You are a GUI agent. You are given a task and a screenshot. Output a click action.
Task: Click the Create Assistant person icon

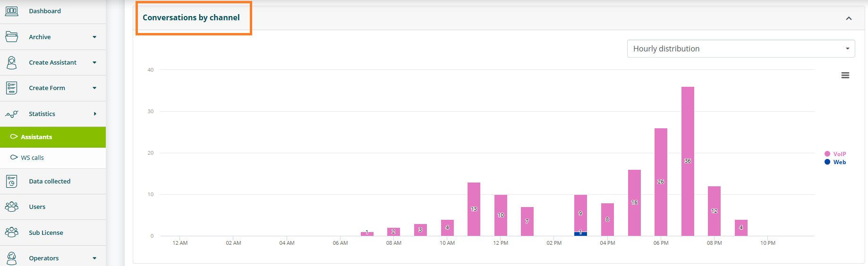pyautogui.click(x=12, y=62)
